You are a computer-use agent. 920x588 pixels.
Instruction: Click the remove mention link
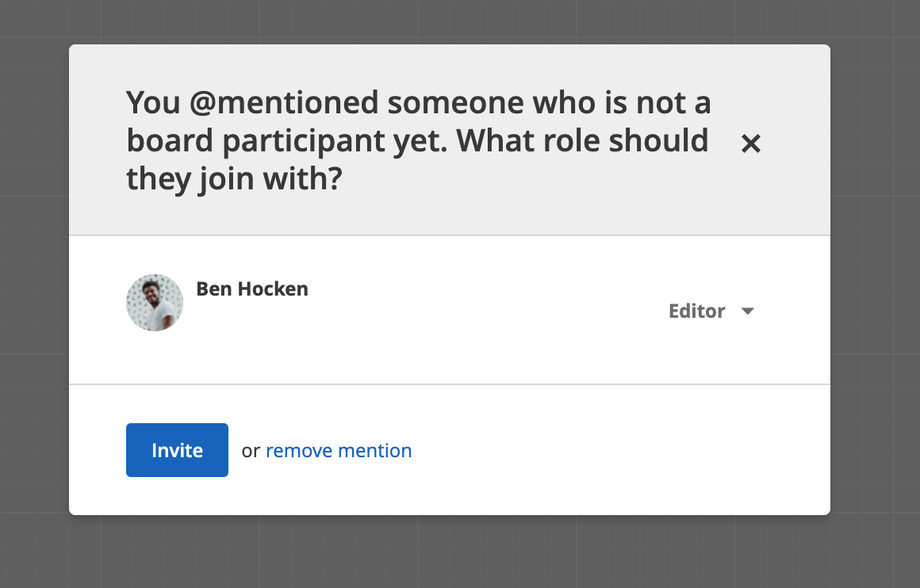pos(339,450)
